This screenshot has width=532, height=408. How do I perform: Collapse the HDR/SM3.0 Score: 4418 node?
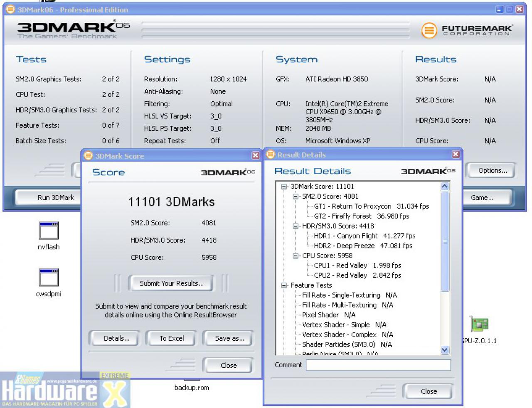296,226
